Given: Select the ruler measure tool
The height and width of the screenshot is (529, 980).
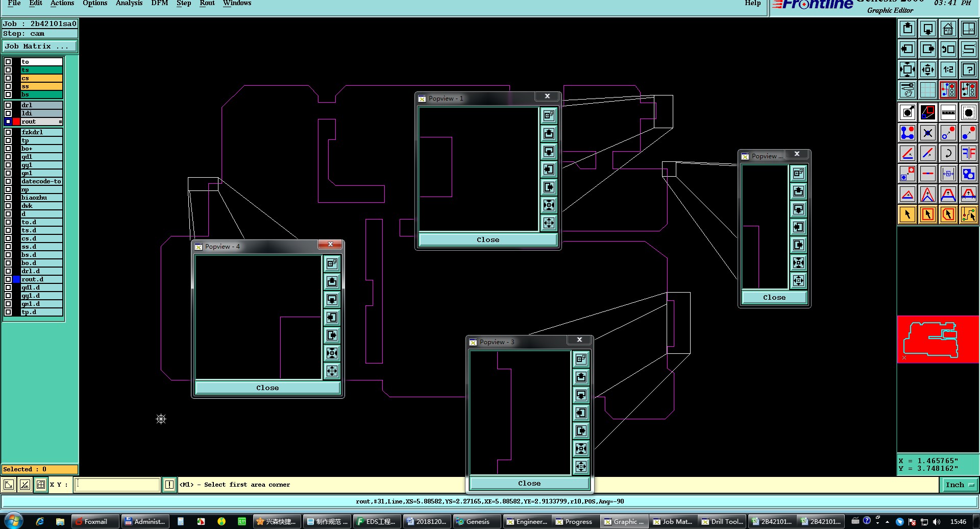Looking at the screenshot, I should point(948,112).
